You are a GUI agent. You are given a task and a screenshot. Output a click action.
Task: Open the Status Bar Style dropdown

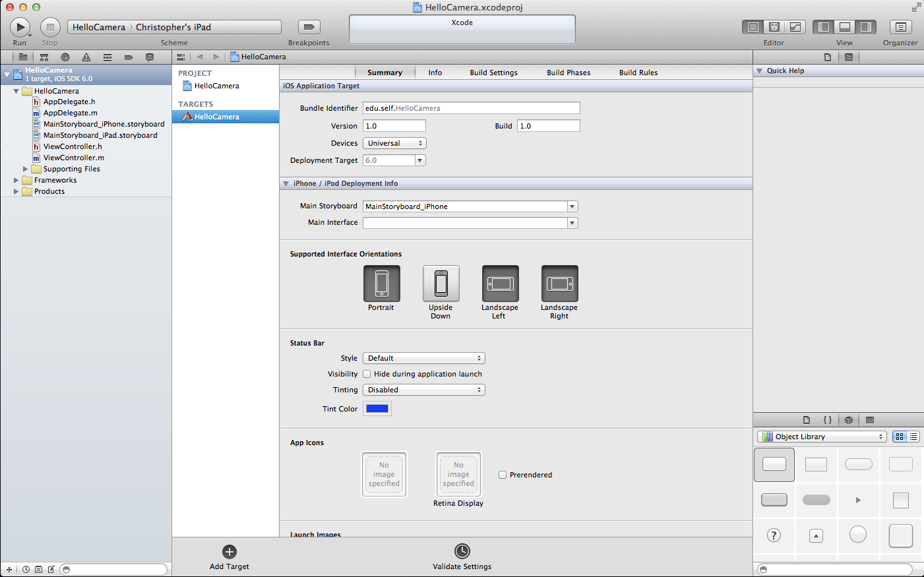424,358
